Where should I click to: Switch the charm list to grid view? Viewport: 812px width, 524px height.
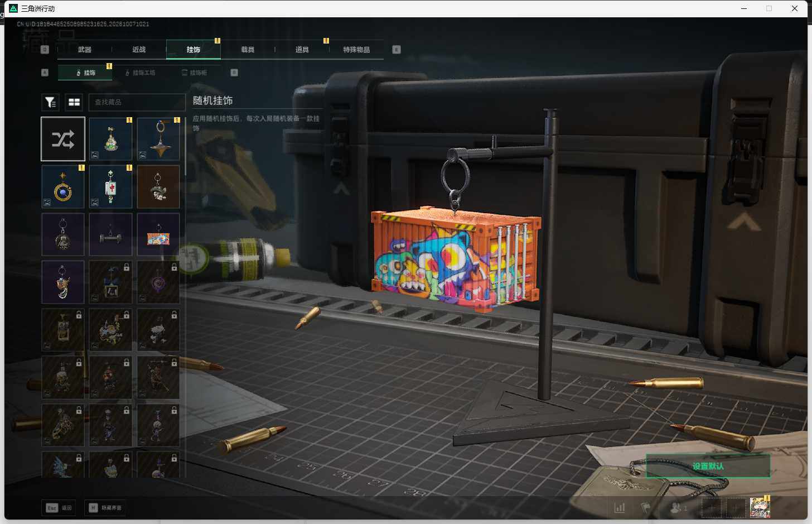click(x=74, y=102)
